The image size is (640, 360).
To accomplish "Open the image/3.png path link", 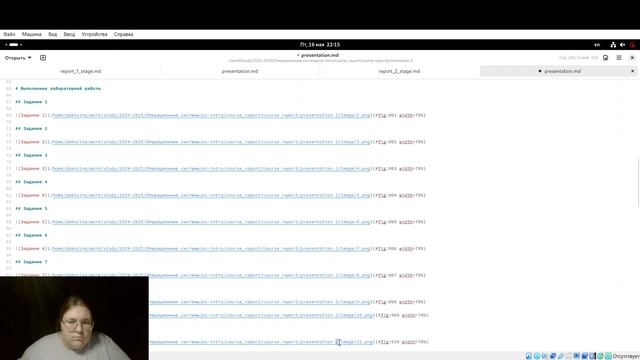I will click(211, 142).
